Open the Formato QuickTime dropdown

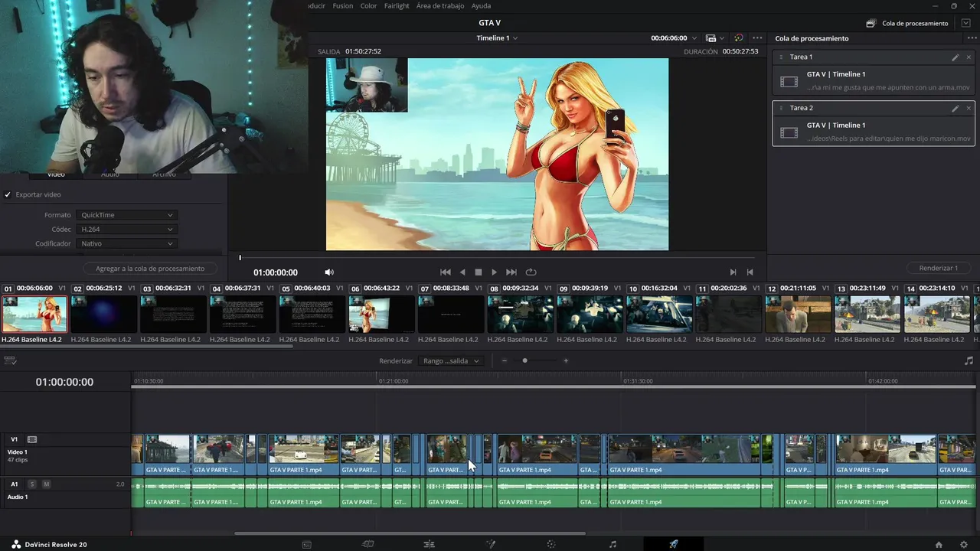click(x=126, y=215)
